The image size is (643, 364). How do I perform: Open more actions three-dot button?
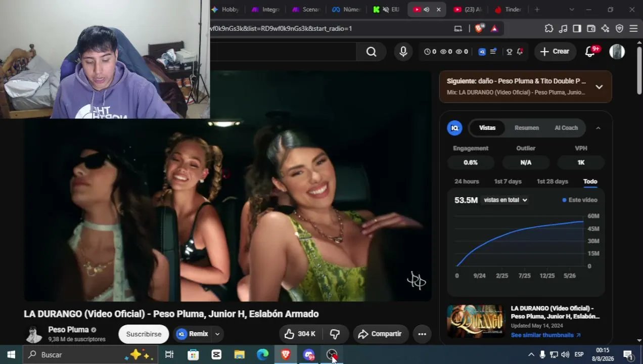(422, 334)
